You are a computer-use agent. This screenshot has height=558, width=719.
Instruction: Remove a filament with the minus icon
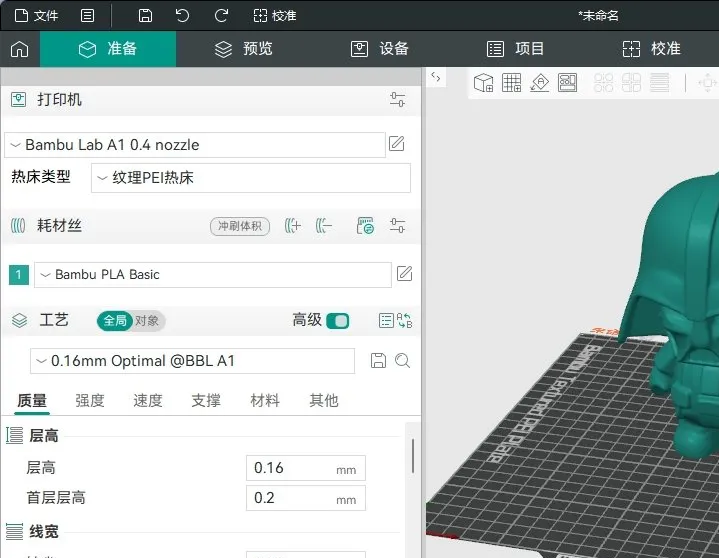coord(324,226)
